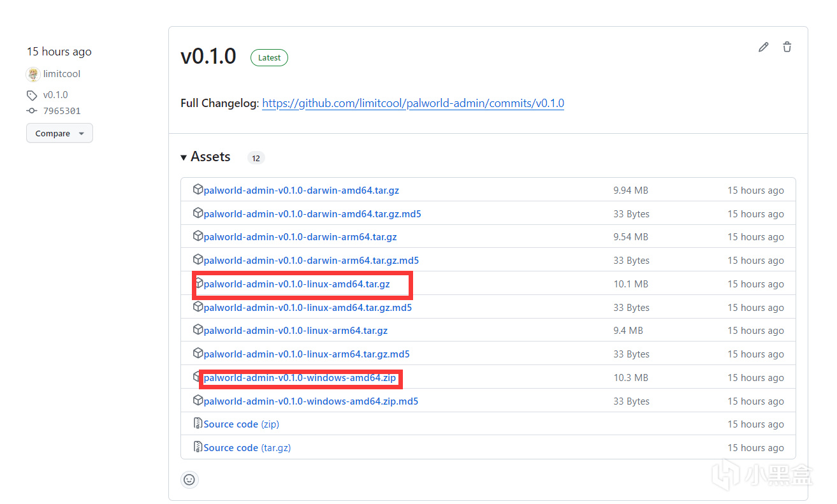The height and width of the screenshot is (504, 837).
Task: Collapse the Assets section
Action: 205,157
